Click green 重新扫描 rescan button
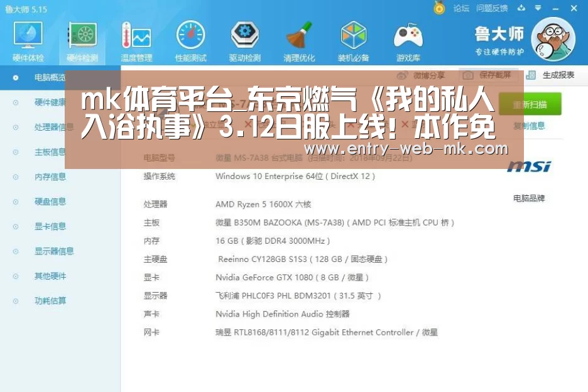 click(x=530, y=104)
